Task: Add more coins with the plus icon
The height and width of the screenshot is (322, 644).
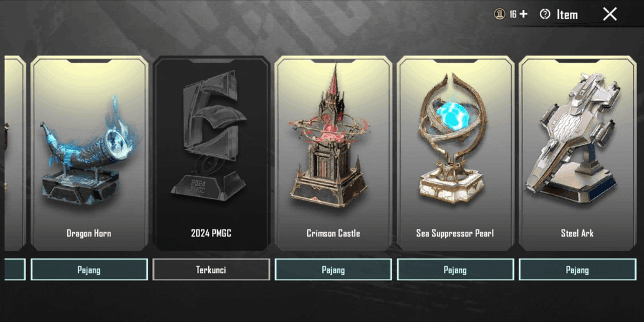Action: coord(523,14)
